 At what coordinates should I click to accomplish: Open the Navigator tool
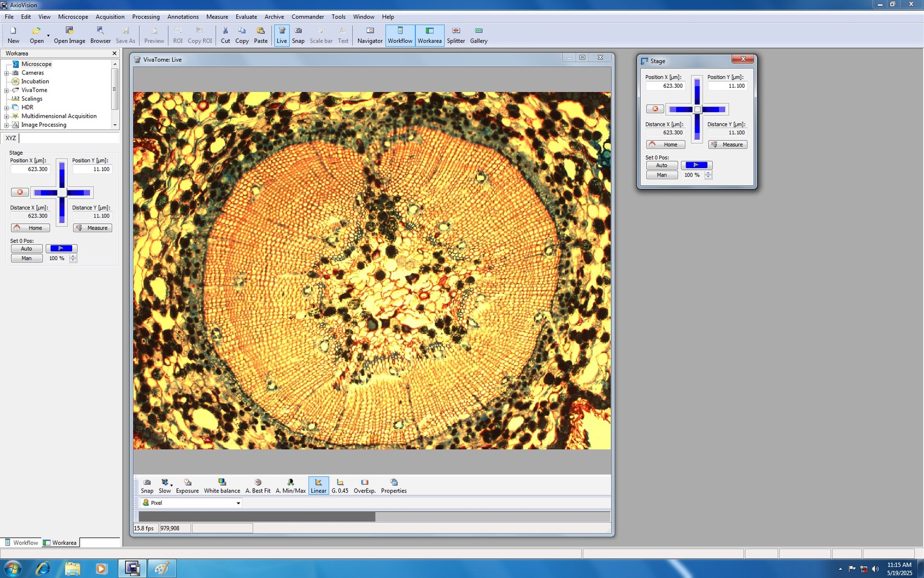[x=369, y=35]
